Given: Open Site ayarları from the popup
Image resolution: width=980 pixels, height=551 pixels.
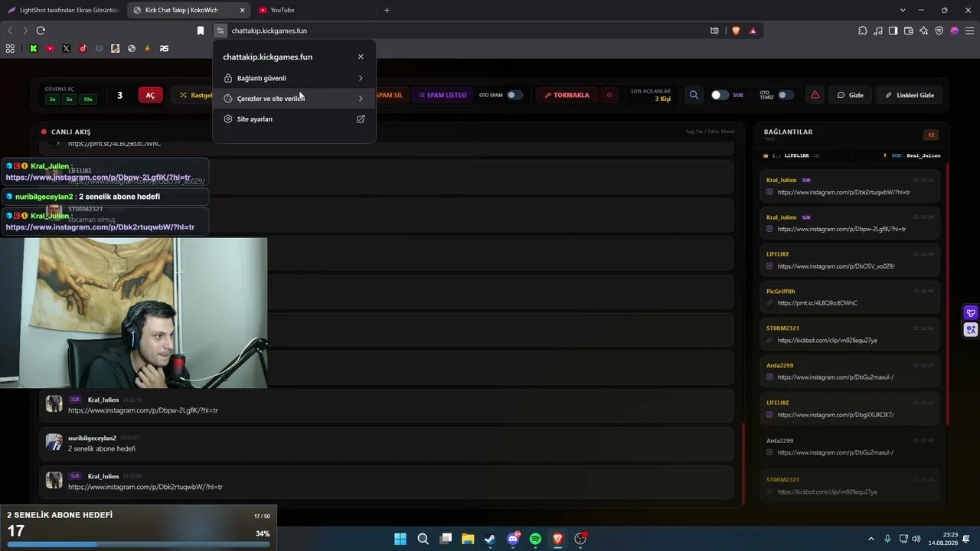Looking at the screenshot, I should (x=294, y=119).
